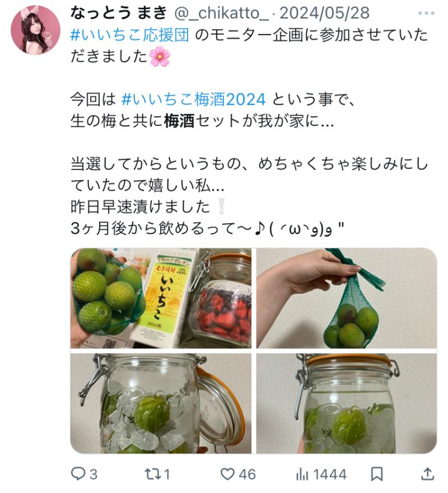Open photo of open jar with ice sugar
This screenshot has width=448, height=493.
(161, 403)
